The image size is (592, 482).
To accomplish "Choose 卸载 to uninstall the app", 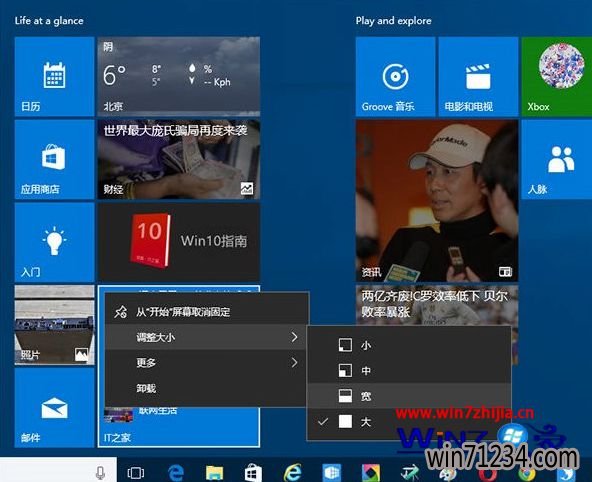I will 207,388.
